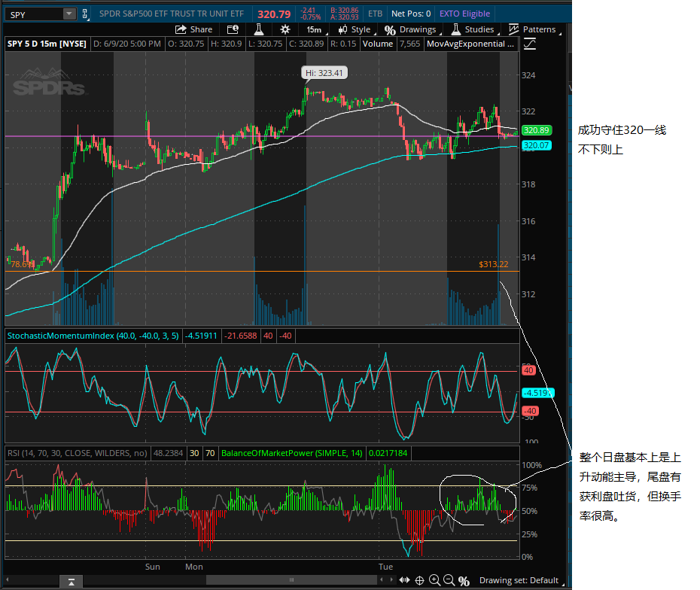The image size is (700, 590).
Task: Zoom out with the magnifier minus icon
Action: 449,580
